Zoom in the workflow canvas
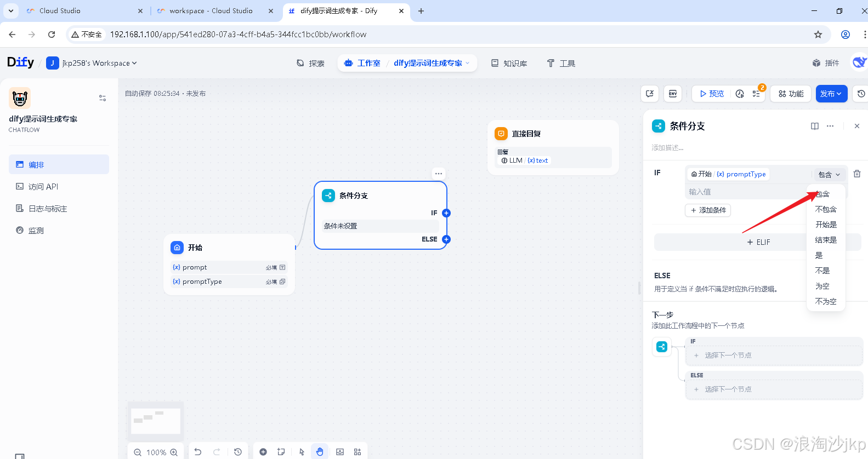868x459 pixels. 174,452
